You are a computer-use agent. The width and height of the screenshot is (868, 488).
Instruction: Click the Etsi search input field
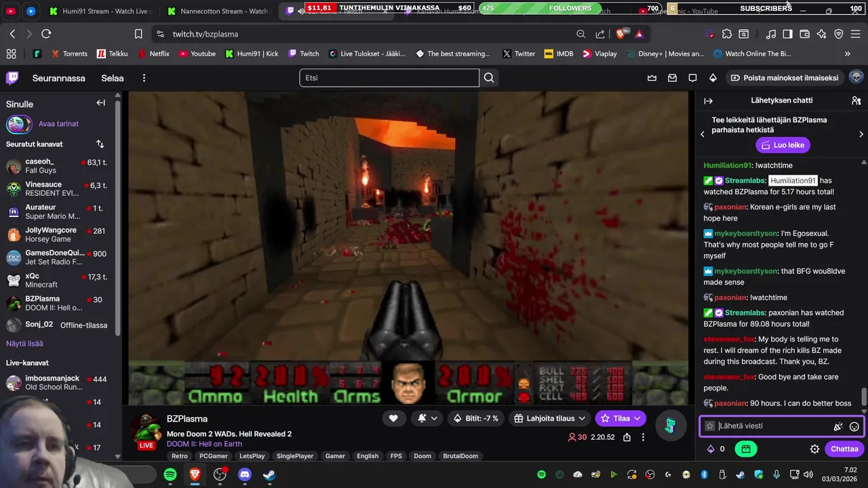(389, 78)
